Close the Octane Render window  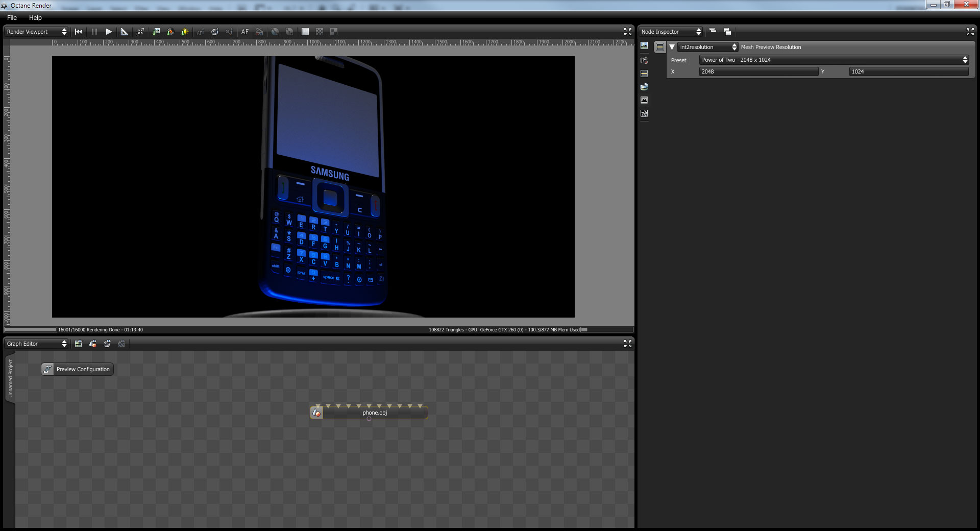(966, 5)
